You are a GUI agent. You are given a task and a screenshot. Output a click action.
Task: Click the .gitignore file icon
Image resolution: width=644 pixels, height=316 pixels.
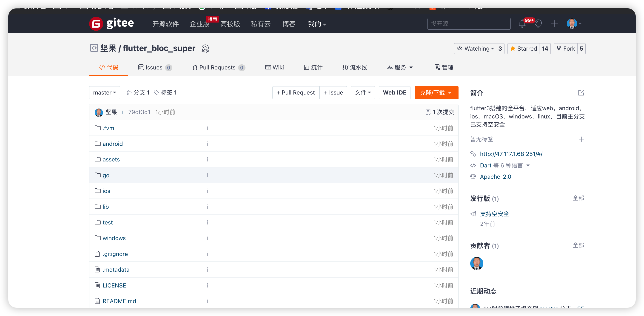tap(97, 254)
